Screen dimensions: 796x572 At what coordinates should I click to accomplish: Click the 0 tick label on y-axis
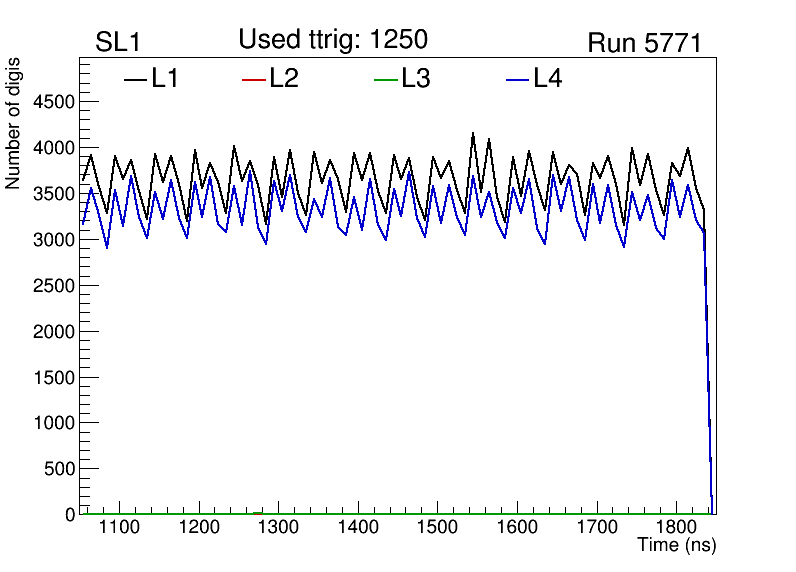pyautogui.click(x=70, y=514)
